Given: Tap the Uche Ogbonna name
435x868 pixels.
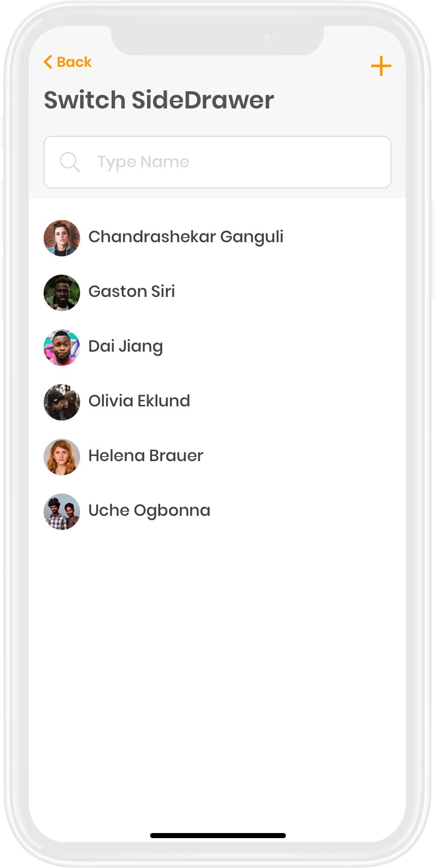Looking at the screenshot, I should pyautogui.click(x=150, y=511).
